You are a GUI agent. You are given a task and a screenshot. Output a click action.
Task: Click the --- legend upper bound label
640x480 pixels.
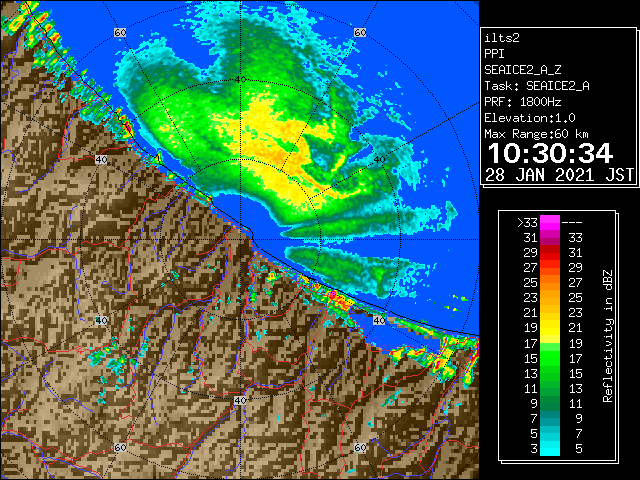click(x=572, y=223)
